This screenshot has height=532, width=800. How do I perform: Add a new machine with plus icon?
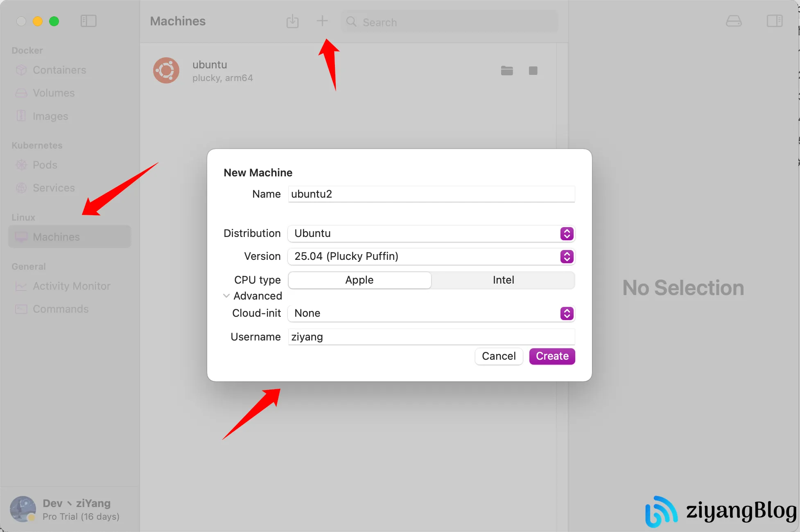(x=322, y=21)
